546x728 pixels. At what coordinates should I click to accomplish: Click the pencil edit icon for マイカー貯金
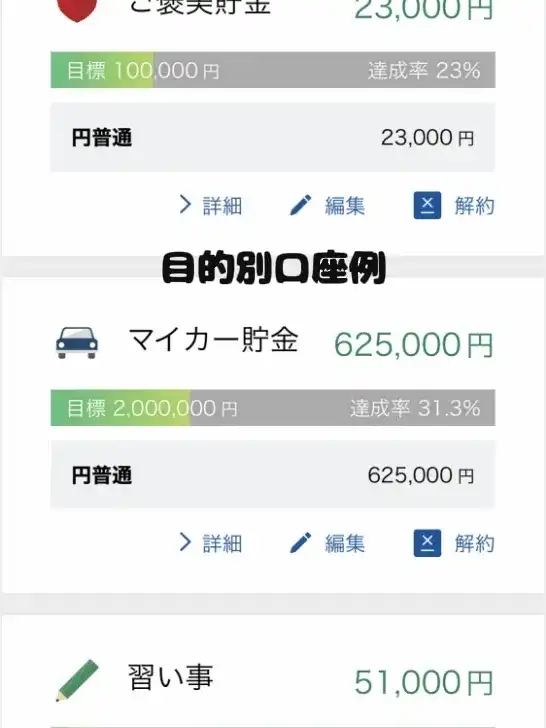(x=300, y=543)
